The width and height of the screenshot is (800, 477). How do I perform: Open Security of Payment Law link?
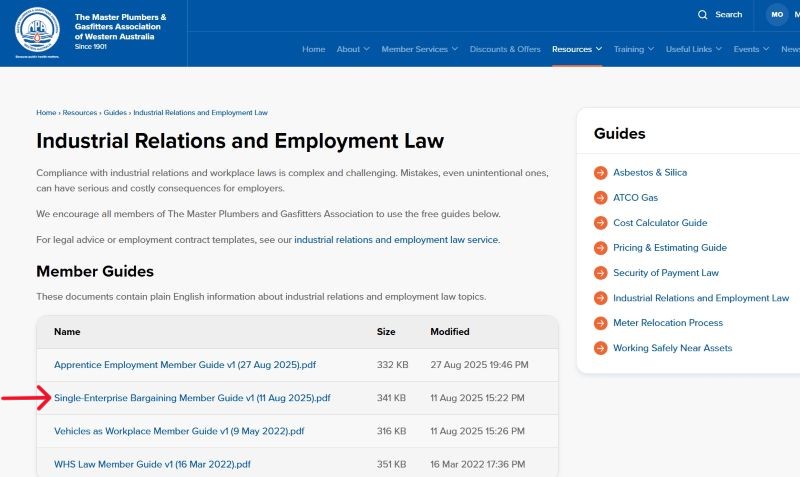tap(666, 273)
